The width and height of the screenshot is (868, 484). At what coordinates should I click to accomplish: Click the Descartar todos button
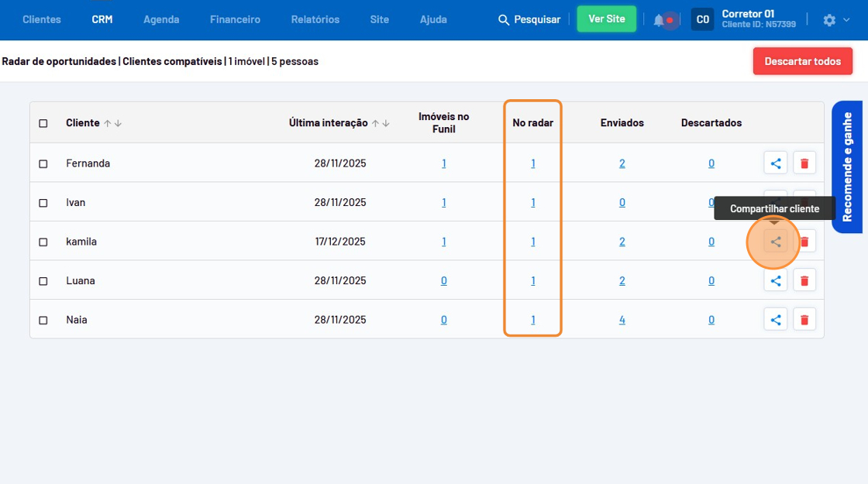[802, 61]
